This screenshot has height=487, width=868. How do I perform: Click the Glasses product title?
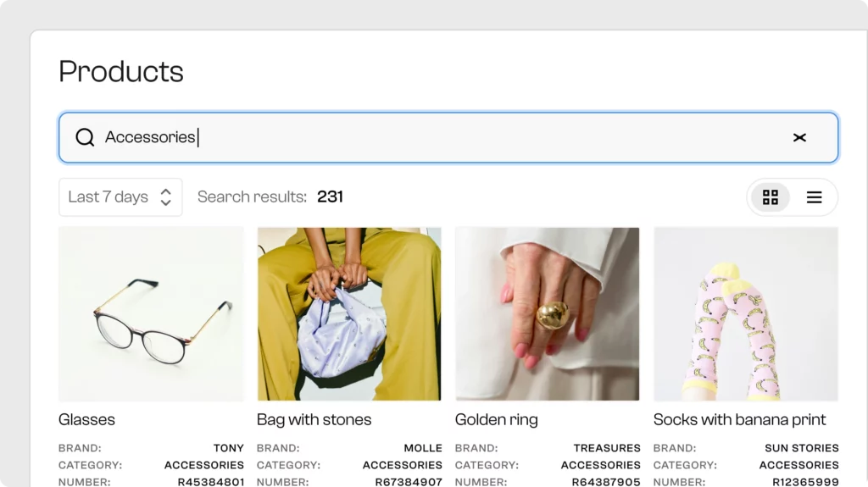point(87,419)
